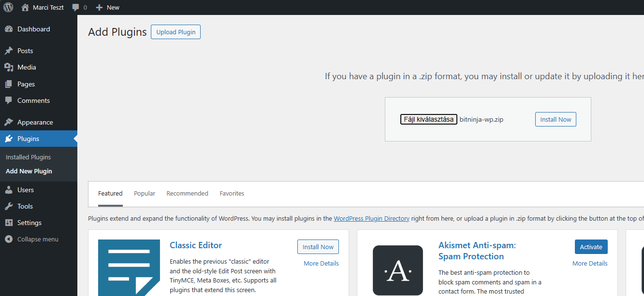644x296 pixels.
Task: Install the bitninja-wp.zip plugin
Action: tap(555, 119)
